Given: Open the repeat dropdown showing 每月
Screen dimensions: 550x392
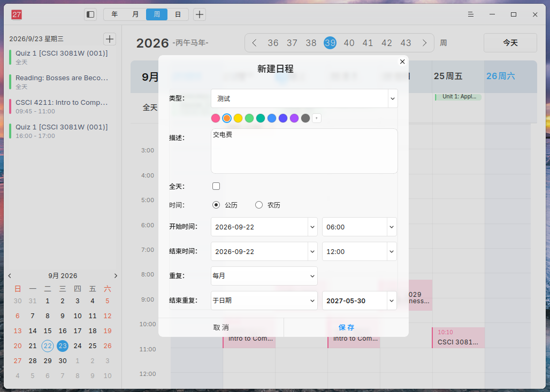Looking at the screenshot, I should pos(264,276).
